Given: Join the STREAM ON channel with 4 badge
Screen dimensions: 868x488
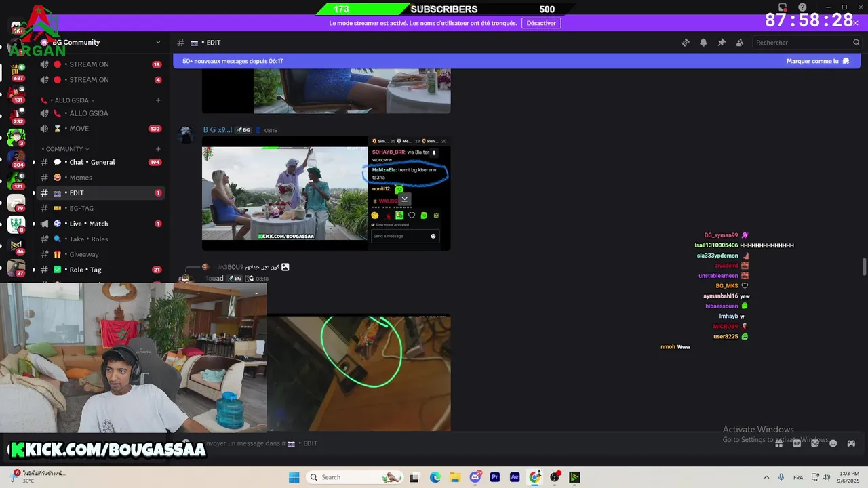Looking at the screenshot, I should tap(100, 80).
